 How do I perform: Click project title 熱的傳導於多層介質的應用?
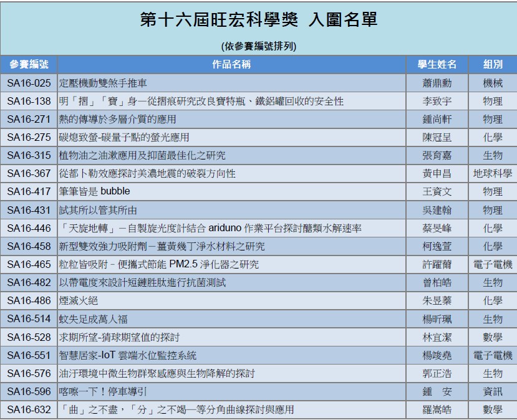pyautogui.click(x=117, y=119)
